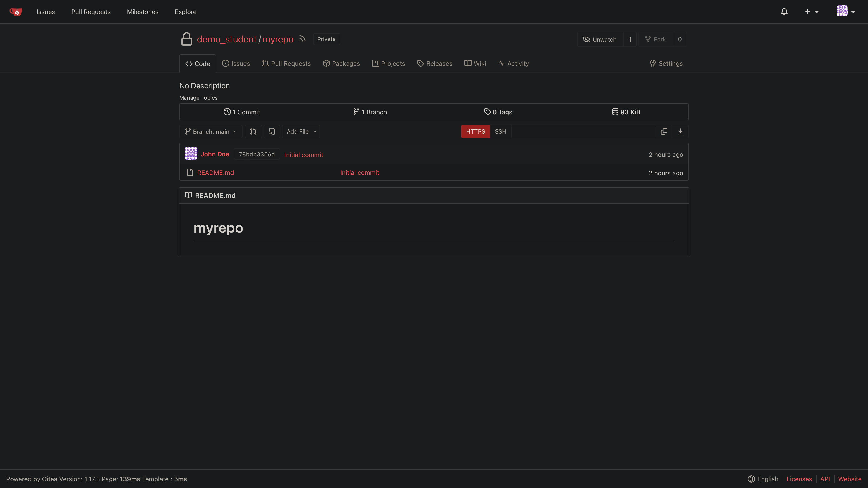The width and height of the screenshot is (868, 488).
Task: Expand the Branch: main dropdown
Action: (x=210, y=131)
